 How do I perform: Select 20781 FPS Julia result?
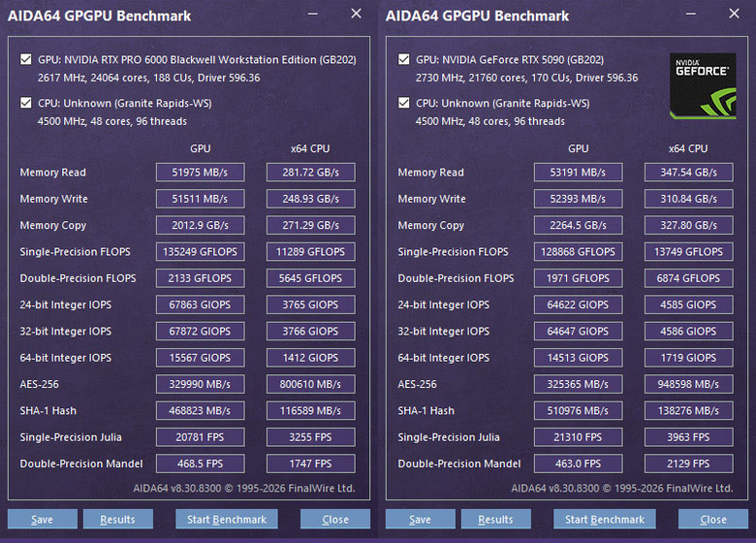click(x=200, y=437)
